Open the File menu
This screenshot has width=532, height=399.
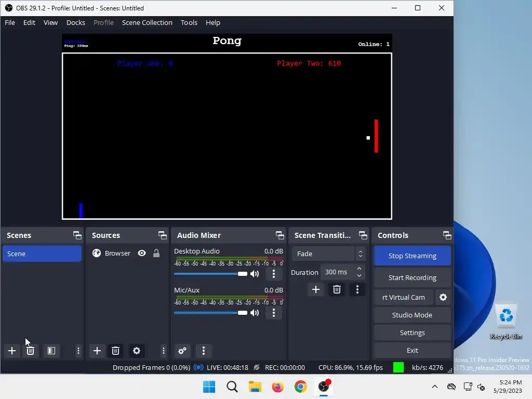click(x=10, y=22)
